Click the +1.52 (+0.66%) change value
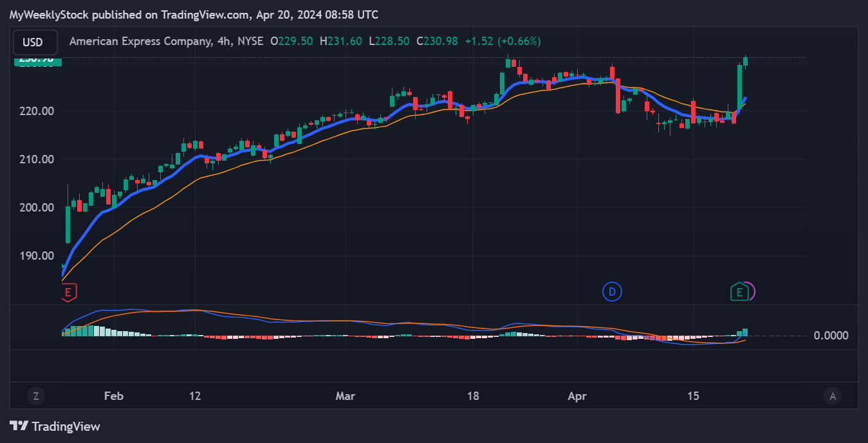The height and width of the screenshot is (443, 868). tap(503, 41)
